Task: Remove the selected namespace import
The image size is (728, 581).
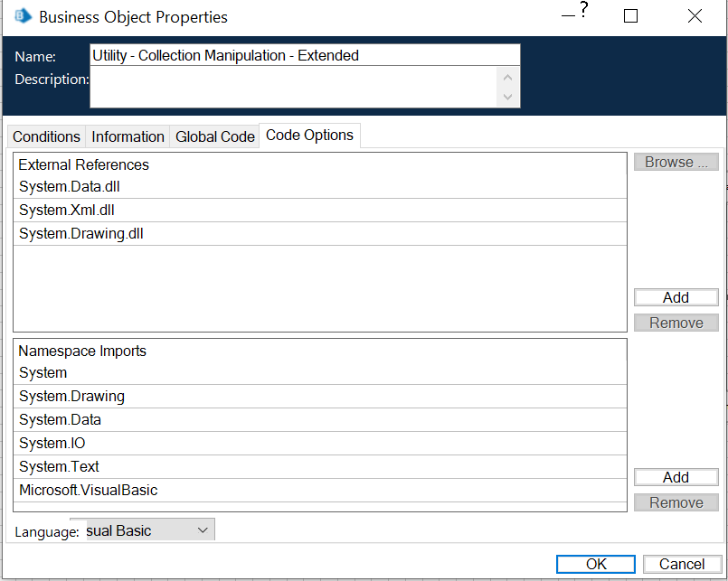Action: (676, 502)
